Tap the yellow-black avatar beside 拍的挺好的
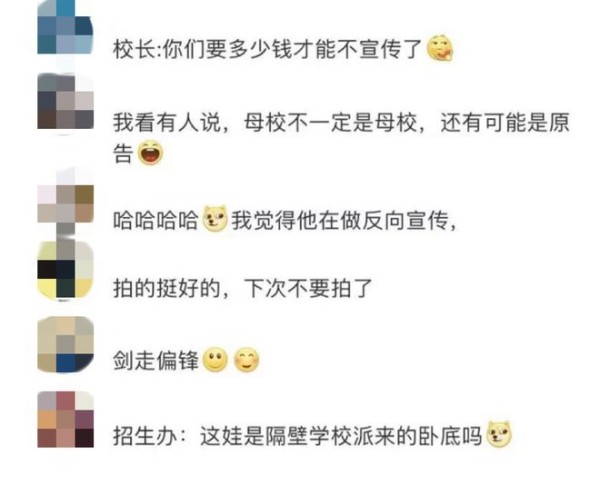 65,270
